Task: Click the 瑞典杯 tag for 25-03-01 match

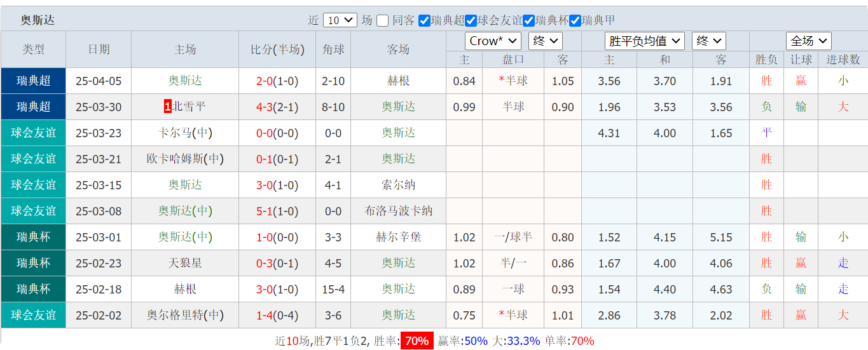Action: (x=33, y=237)
